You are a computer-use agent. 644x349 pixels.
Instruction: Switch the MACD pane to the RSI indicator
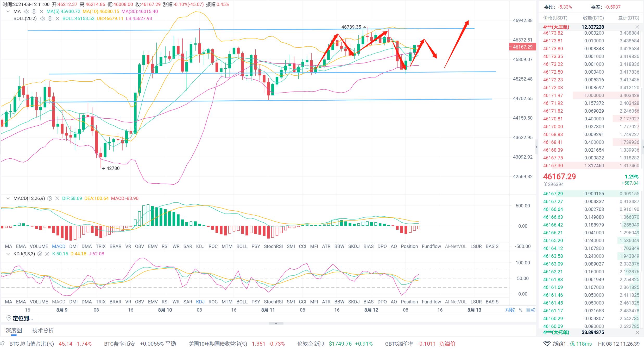[165, 246]
